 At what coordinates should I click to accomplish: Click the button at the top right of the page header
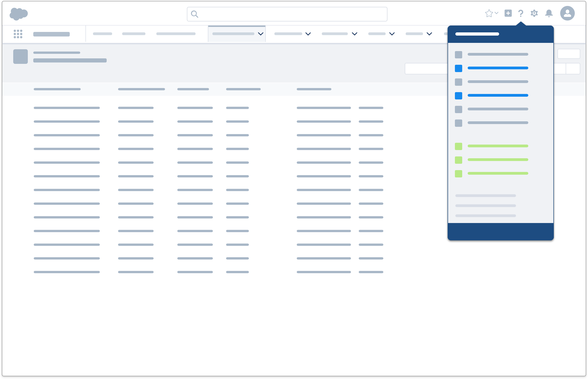pos(569,54)
